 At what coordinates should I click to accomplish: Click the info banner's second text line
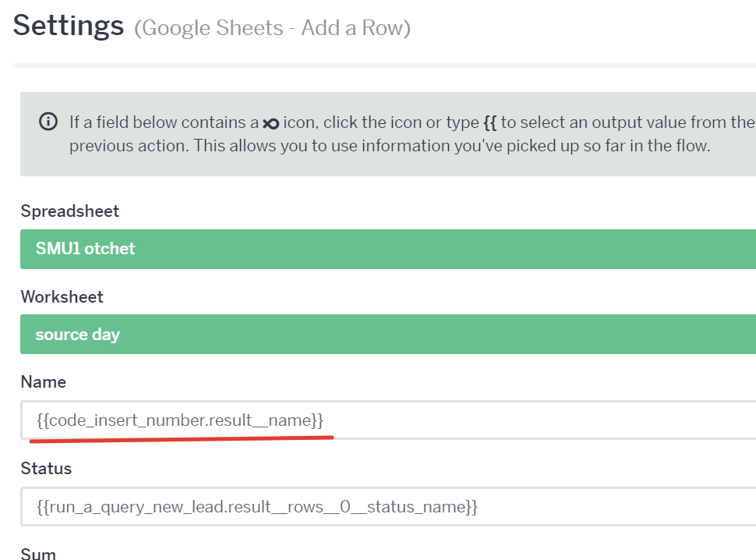pyautogui.click(x=390, y=146)
